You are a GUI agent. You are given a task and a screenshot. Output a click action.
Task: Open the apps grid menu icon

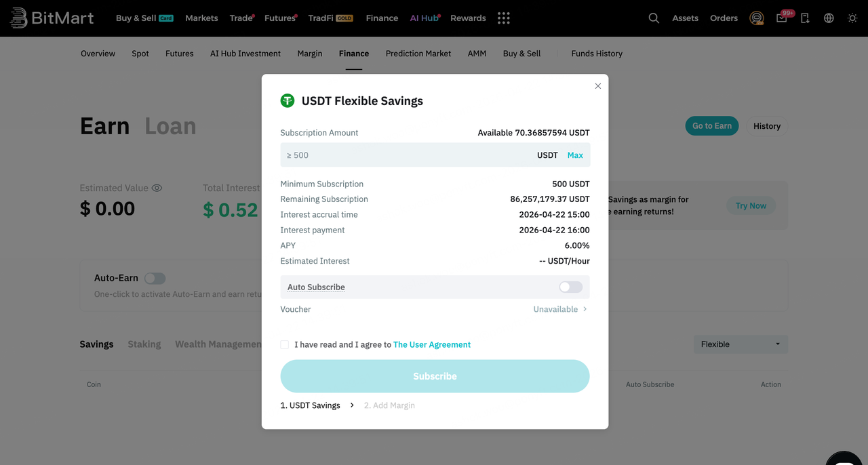[x=503, y=18]
